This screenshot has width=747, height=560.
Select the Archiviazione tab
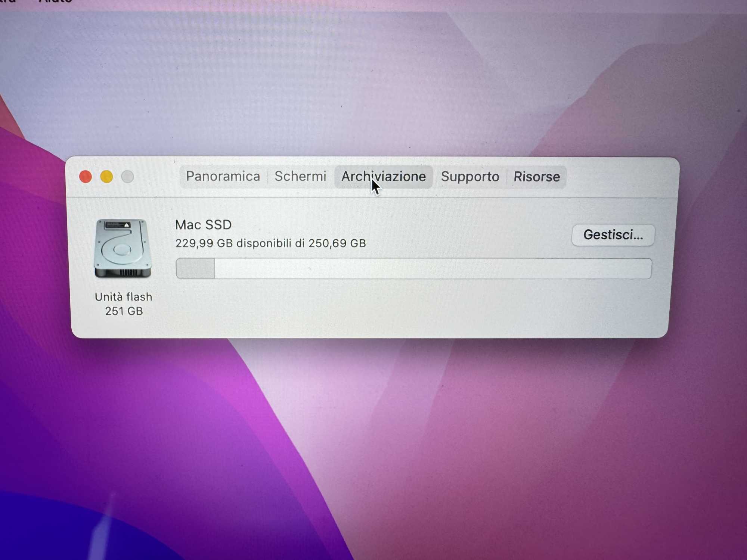tap(384, 177)
